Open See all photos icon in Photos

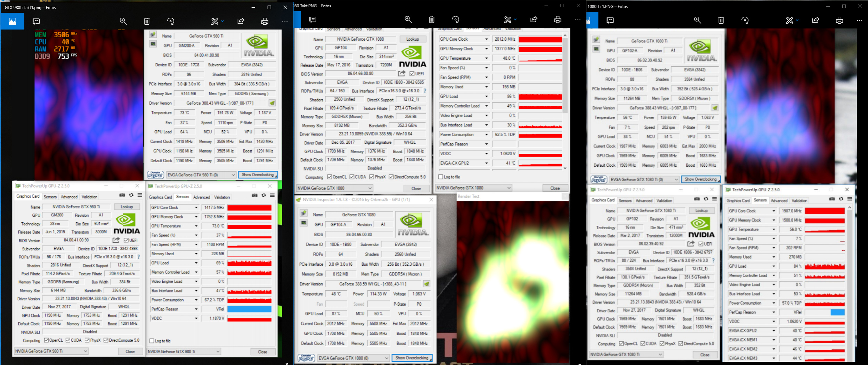(12, 22)
